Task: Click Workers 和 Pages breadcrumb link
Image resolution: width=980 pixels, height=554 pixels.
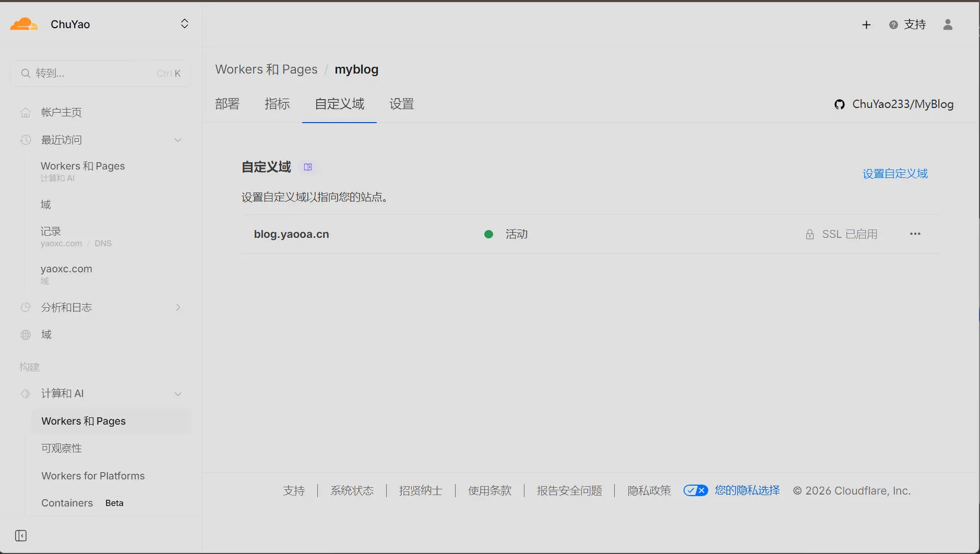Action: (266, 69)
